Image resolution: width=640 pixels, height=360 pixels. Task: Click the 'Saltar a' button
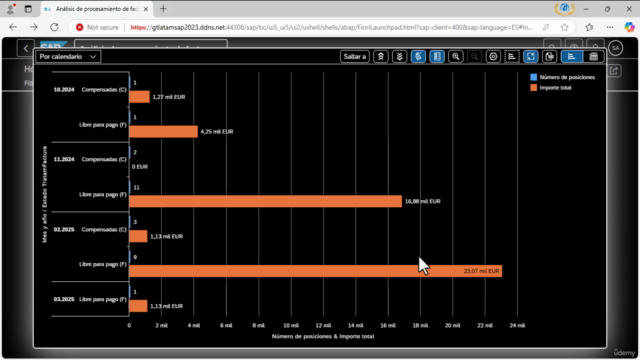click(x=355, y=57)
